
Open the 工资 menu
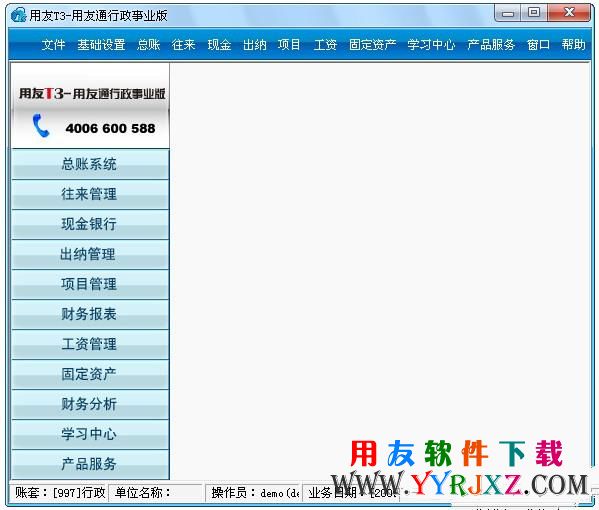point(325,45)
